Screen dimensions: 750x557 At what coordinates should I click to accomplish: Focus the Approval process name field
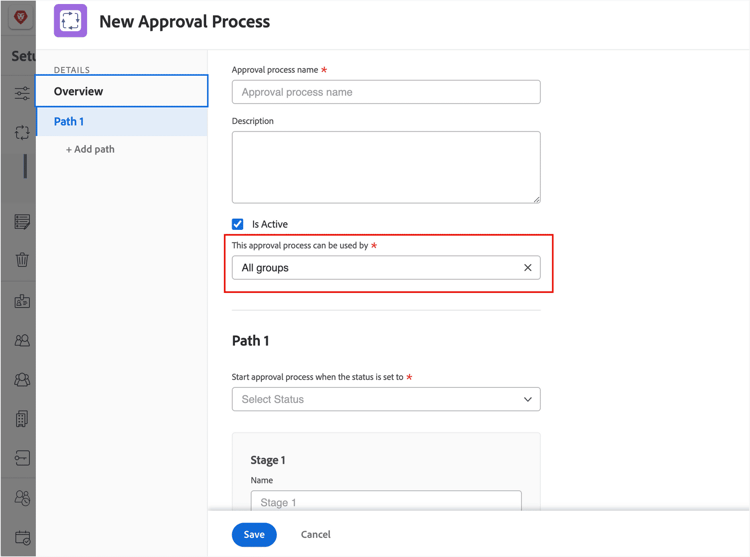[x=386, y=92]
